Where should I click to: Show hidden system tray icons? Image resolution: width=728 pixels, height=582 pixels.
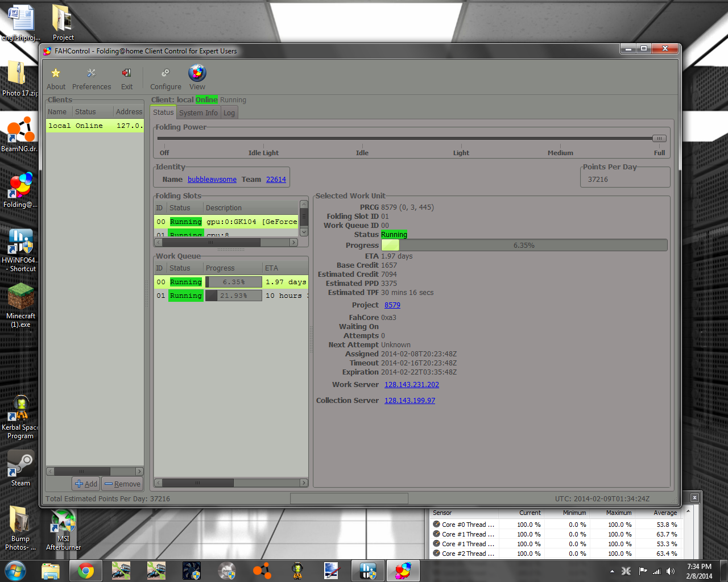(612, 571)
